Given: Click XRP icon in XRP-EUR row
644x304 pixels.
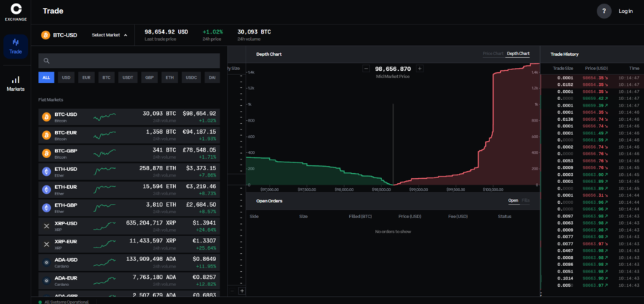Looking at the screenshot, I should (x=47, y=244).
